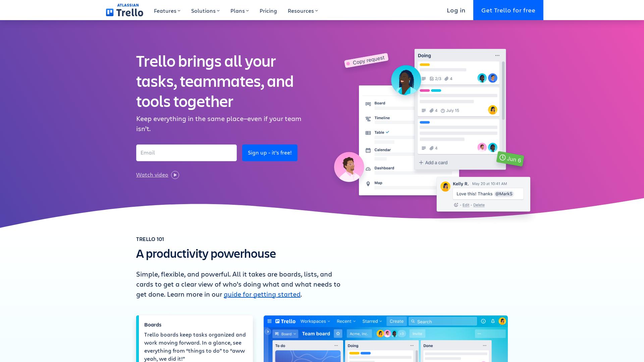Click the email input field
The height and width of the screenshot is (362, 644).
186,153
